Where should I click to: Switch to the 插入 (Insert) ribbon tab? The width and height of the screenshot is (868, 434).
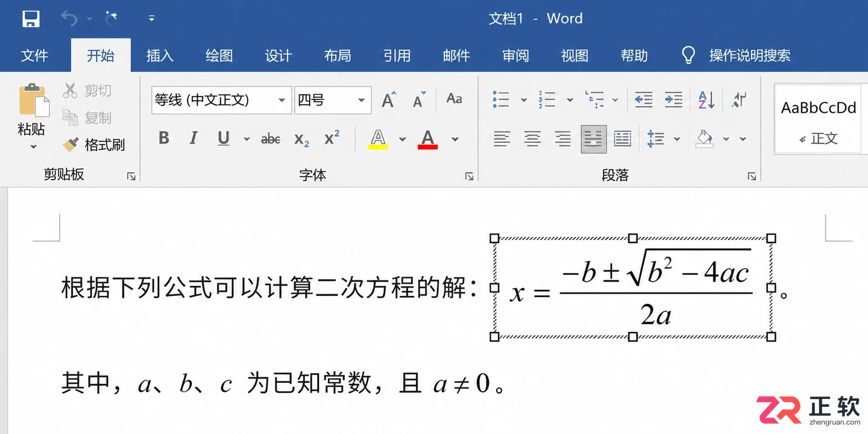point(160,56)
